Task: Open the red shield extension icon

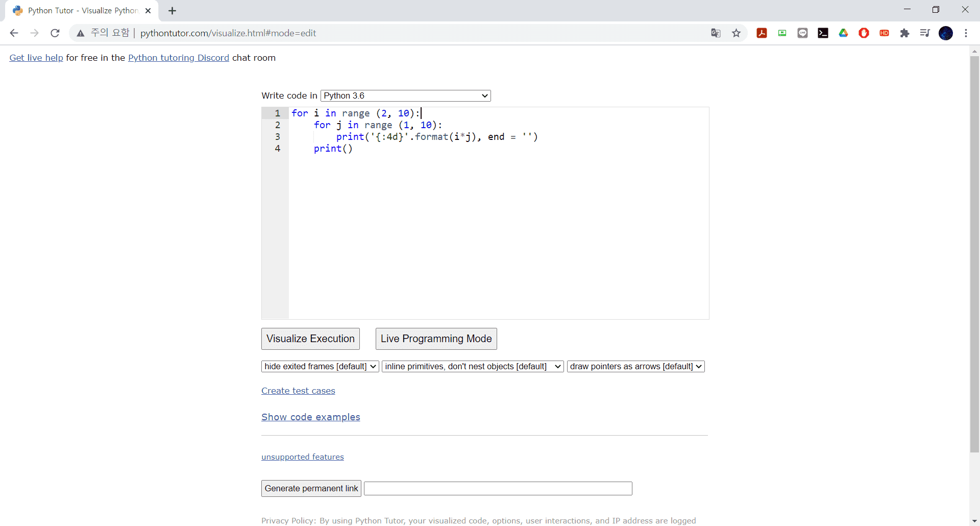Action: pyautogui.click(x=864, y=33)
